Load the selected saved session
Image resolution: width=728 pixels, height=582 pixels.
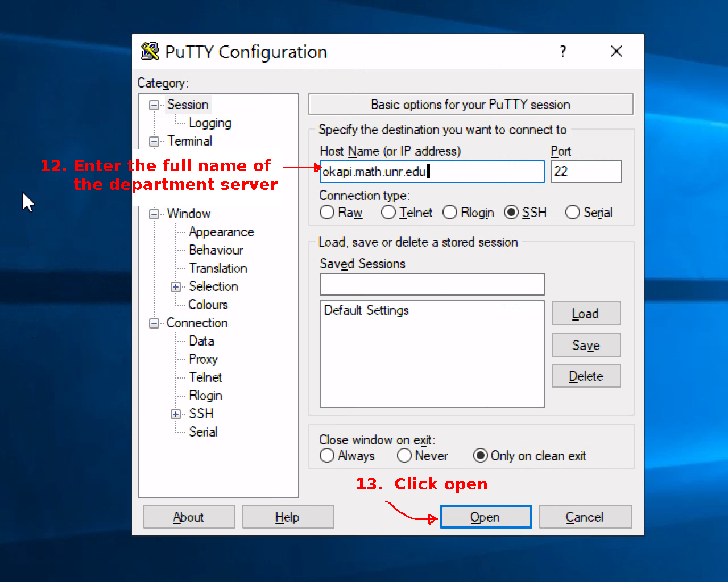[x=586, y=313]
